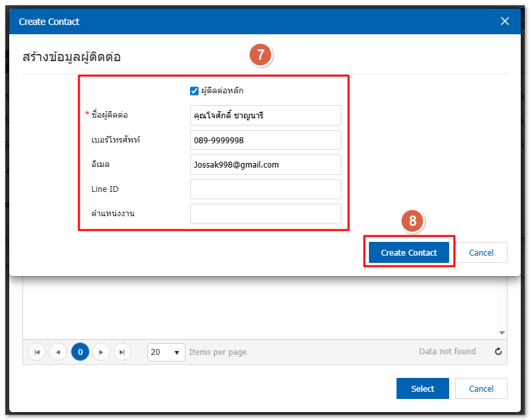Close the Create Contact dialog with X
The height and width of the screenshot is (420, 530).
[505, 21]
